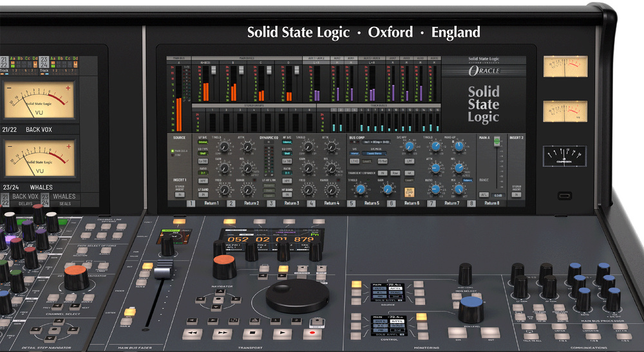This screenshot has height=352, width=644.
Task: Arm recording with the red Record button
Action: [x=312, y=333]
